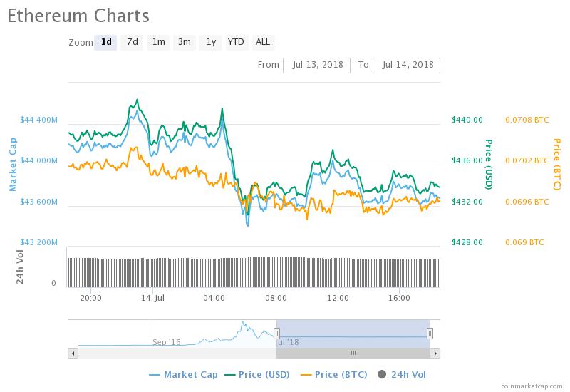Click the Sep '16 navigator label

[x=167, y=342]
